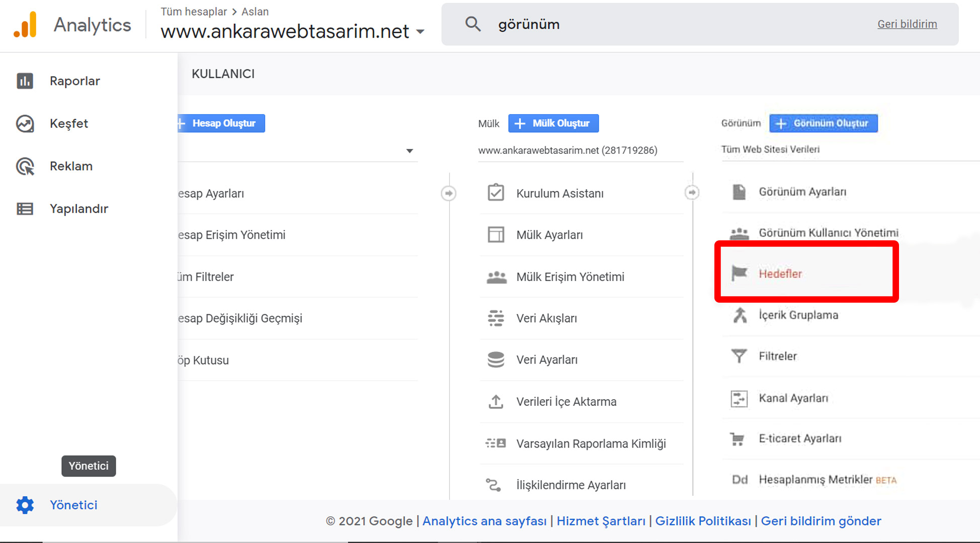Select Yönetici in the sidebar
This screenshot has height=543, width=980.
[x=73, y=505]
